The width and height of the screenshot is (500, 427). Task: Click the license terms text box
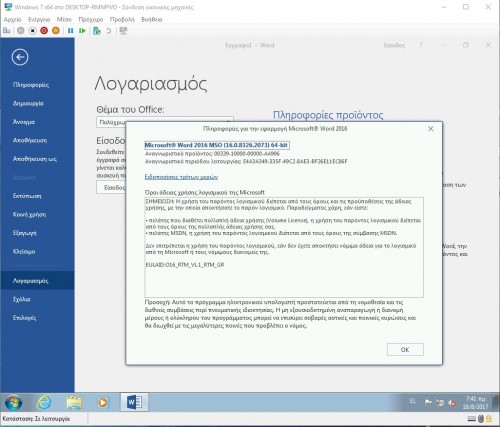284,247
